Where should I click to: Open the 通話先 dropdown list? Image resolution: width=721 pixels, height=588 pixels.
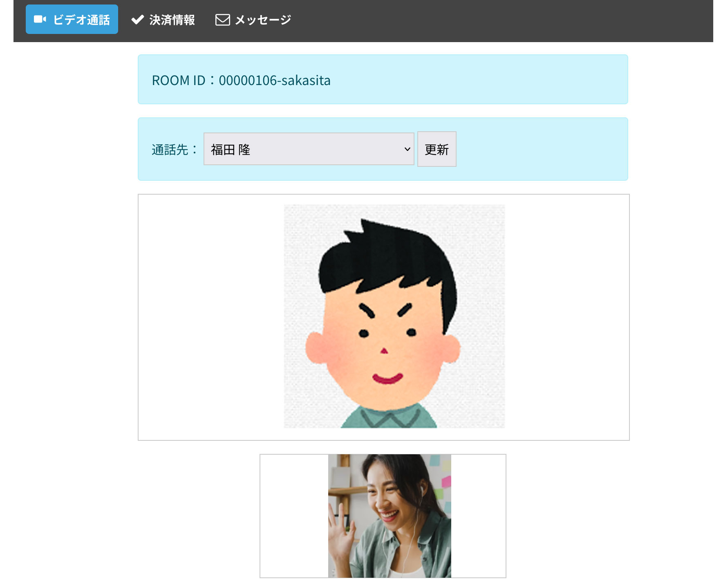[x=308, y=149]
